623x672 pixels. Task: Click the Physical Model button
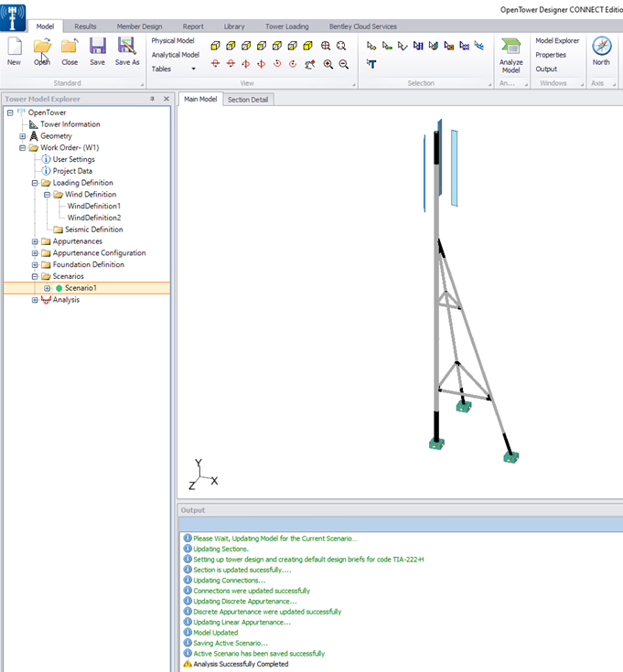[x=173, y=41]
